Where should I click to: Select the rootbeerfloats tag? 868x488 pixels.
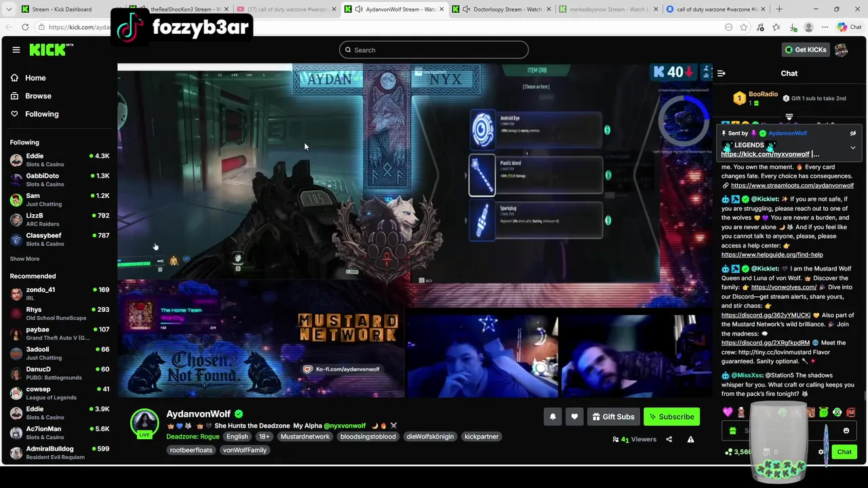[191, 450]
